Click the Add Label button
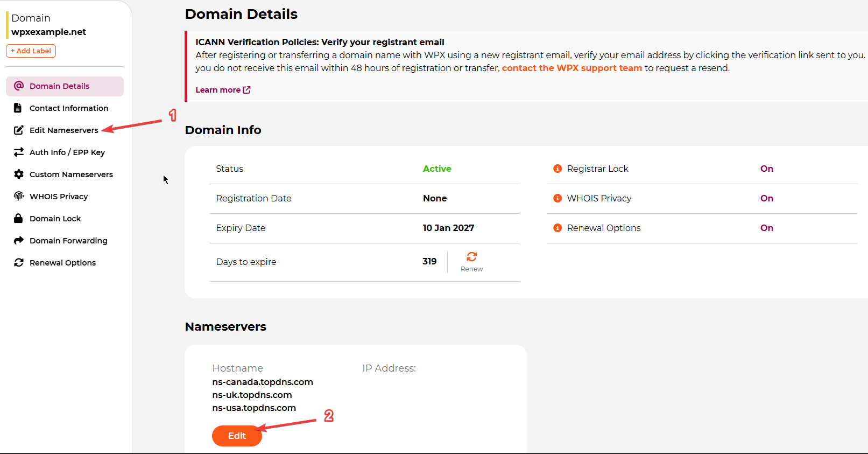The width and height of the screenshot is (868, 454). click(31, 51)
